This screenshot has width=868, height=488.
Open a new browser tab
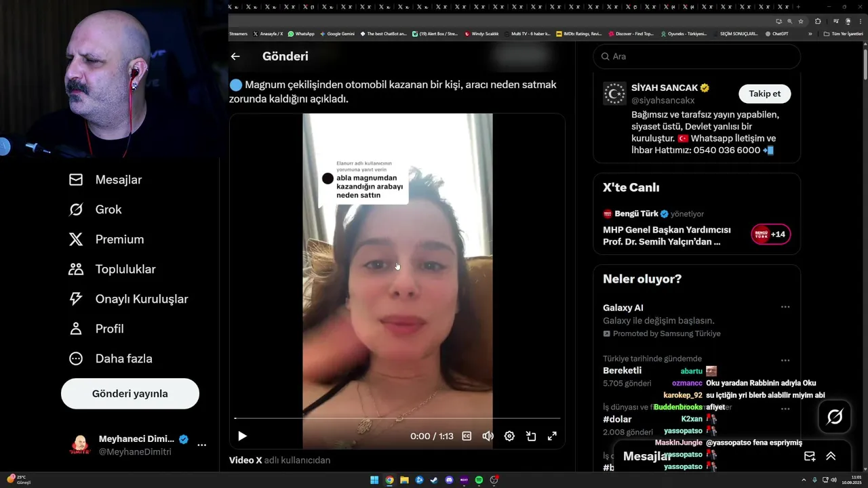(798, 7)
